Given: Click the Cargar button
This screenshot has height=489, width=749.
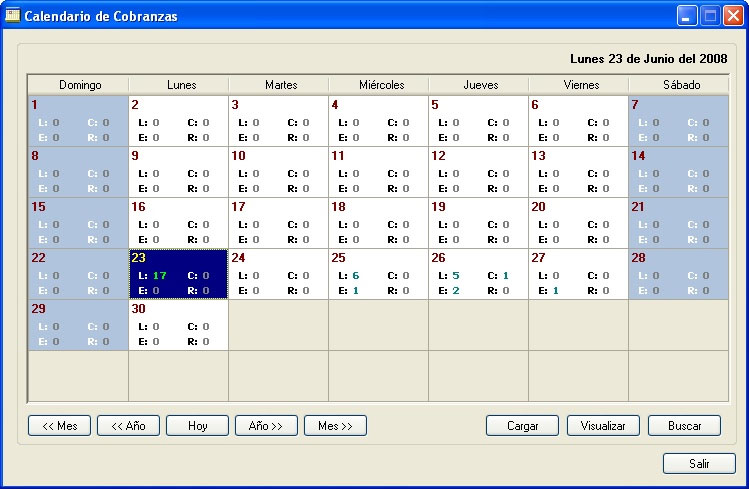Looking at the screenshot, I should pos(522,426).
